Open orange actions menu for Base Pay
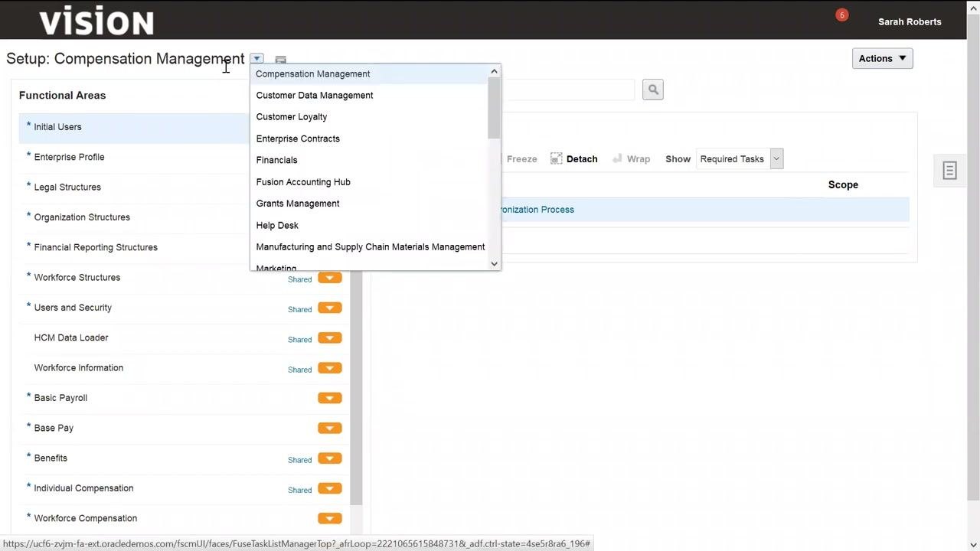980x551 pixels. pyautogui.click(x=330, y=429)
